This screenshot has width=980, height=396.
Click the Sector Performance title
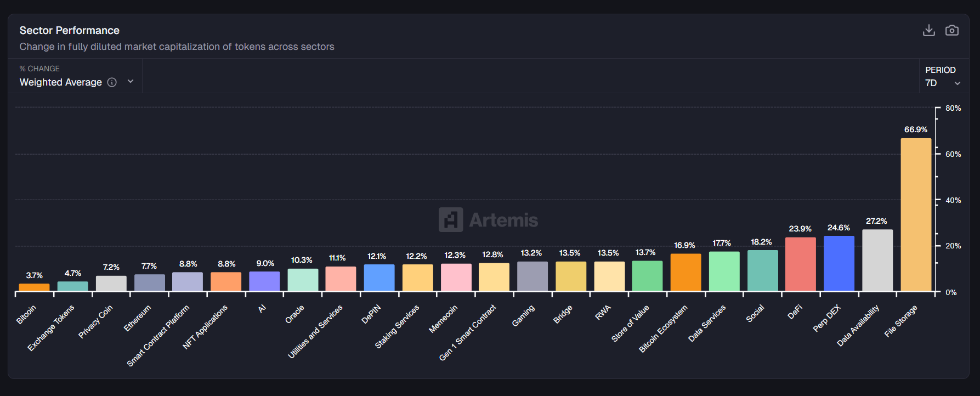[70, 31]
